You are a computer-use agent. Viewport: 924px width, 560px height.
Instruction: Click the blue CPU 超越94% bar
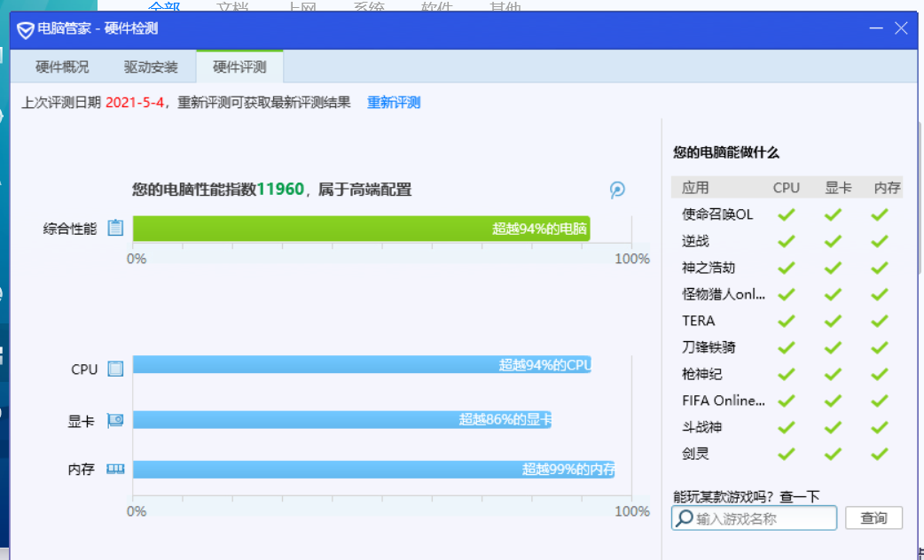tap(362, 364)
